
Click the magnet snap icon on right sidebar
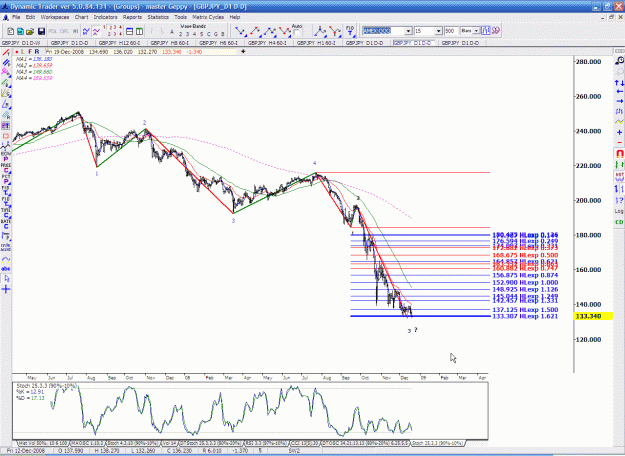coord(619,153)
